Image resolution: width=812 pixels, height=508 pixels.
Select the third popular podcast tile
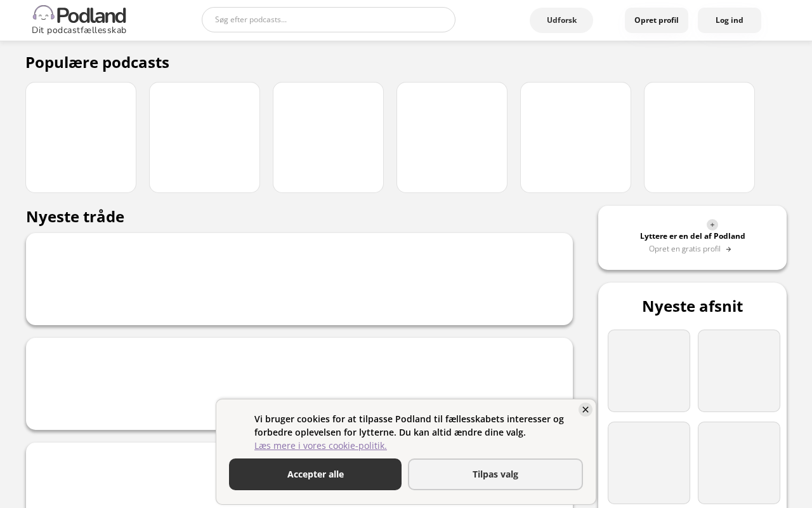[328, 137]
